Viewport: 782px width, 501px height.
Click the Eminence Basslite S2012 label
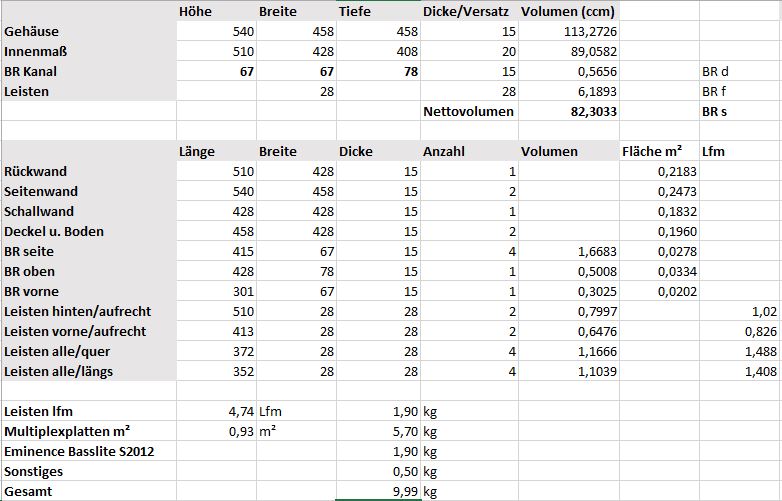click(89, 451)
